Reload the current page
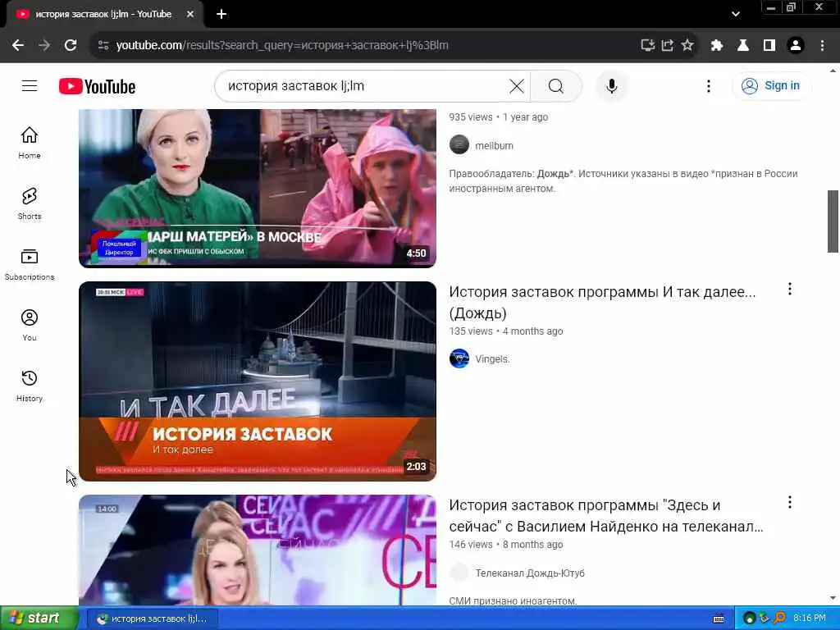840x630 pixels. click(x=71, y=45)
